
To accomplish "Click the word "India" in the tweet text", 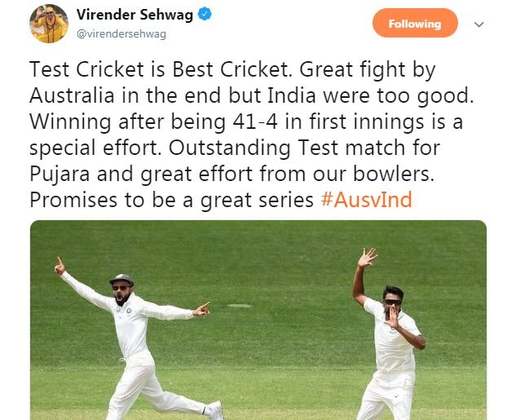I will (x=292, y=95).
